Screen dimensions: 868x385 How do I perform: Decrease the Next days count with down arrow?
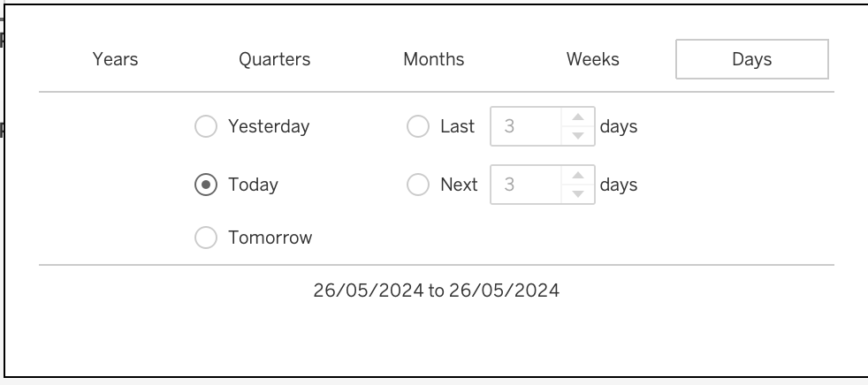tap(578, 194)
